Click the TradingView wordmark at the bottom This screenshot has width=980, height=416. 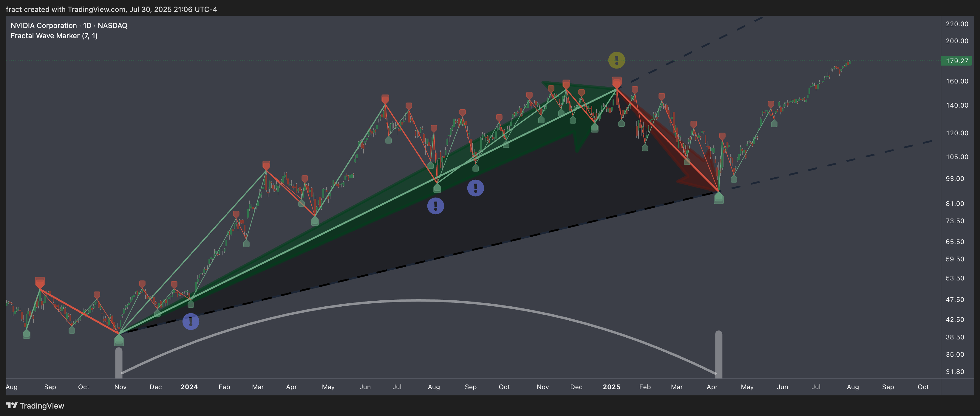[42, 406]
